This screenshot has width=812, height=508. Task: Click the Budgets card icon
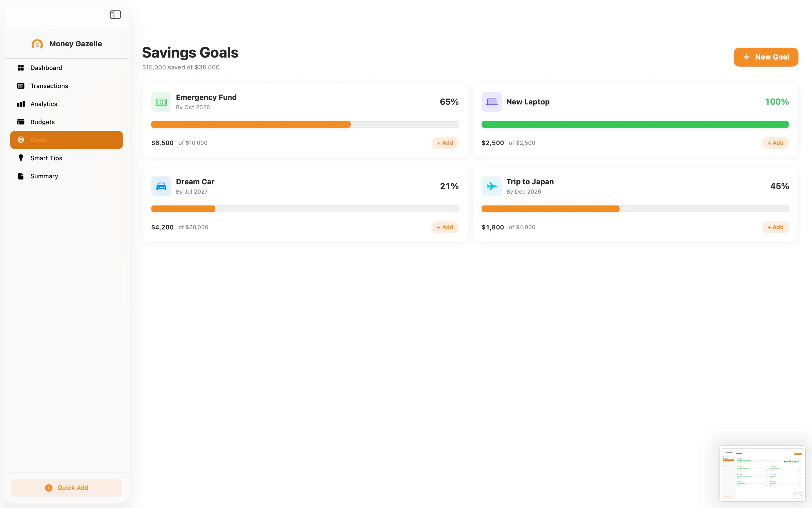21,122
